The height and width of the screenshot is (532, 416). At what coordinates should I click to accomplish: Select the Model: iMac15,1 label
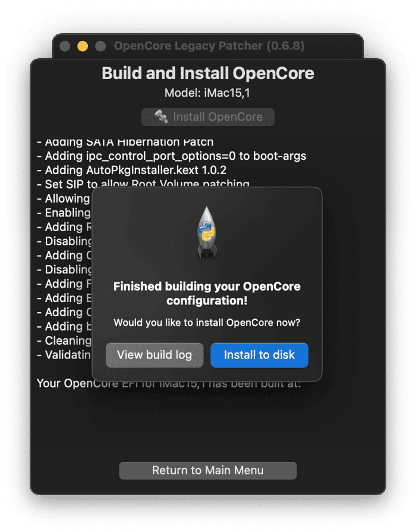click(x=207, y=93)
